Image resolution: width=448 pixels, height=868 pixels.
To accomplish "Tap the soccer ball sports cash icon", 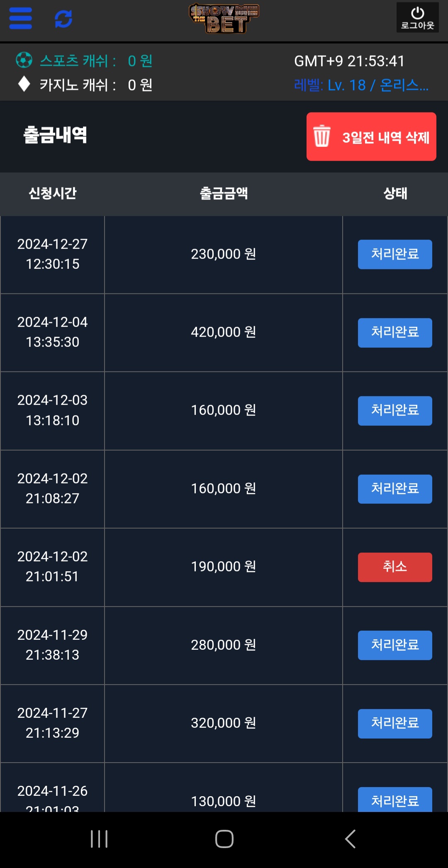I will coord(24,60).
